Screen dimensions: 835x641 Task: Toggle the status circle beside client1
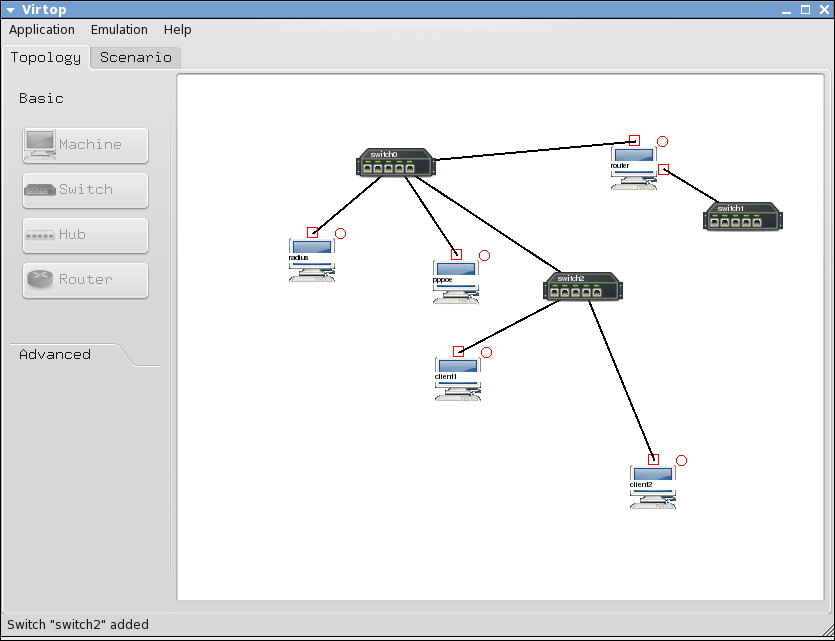(487, 352)
